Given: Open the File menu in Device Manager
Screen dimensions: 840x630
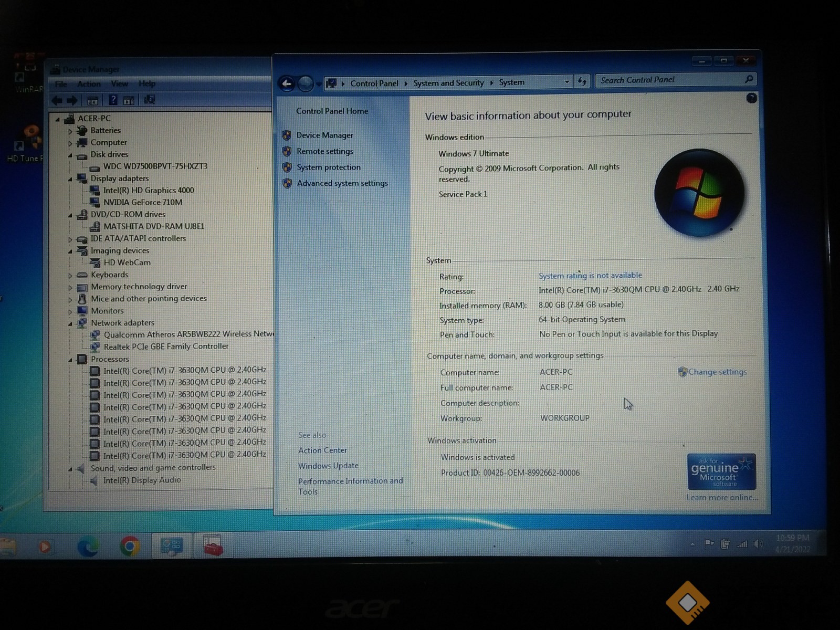Looking at the screenshot, I should 61,84.
